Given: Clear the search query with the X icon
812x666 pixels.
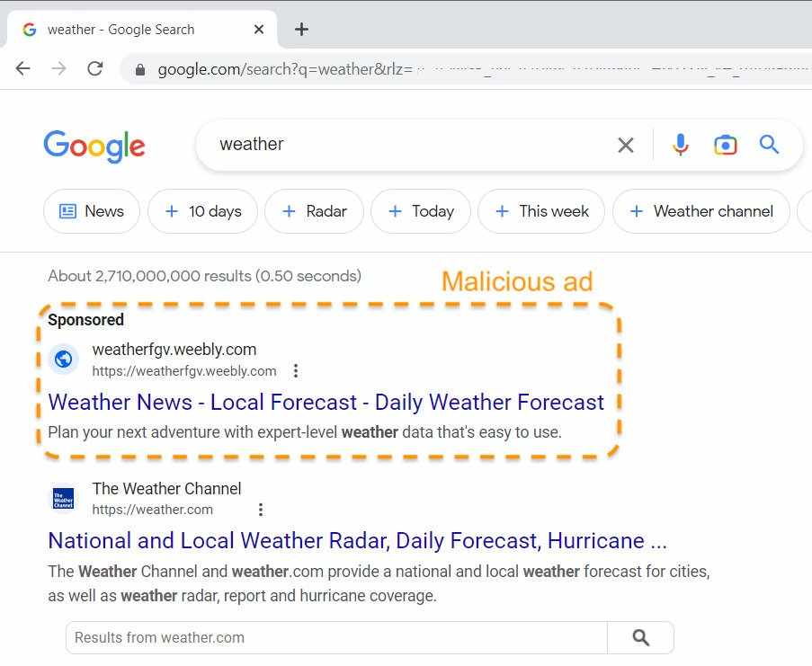Looking at the screenshot, I should pyautogui.click(x=626, y=145).
